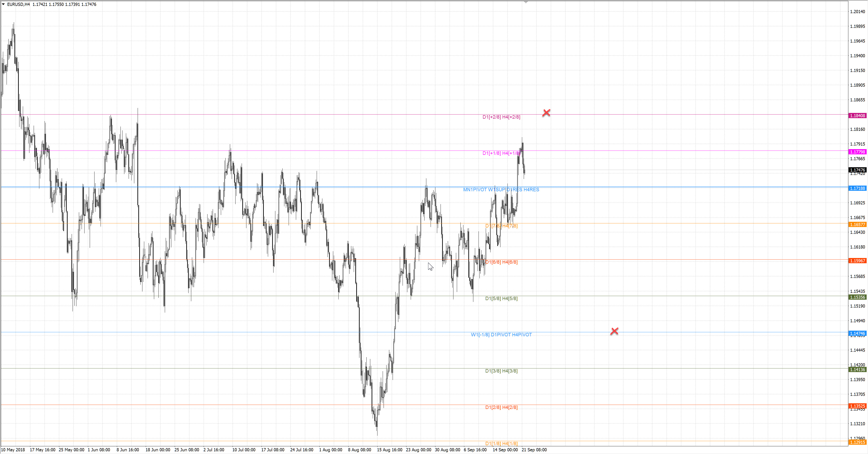868x454 pixels.
Task: Click the gray chart shift triangle marker
Action: pos(526,2)
